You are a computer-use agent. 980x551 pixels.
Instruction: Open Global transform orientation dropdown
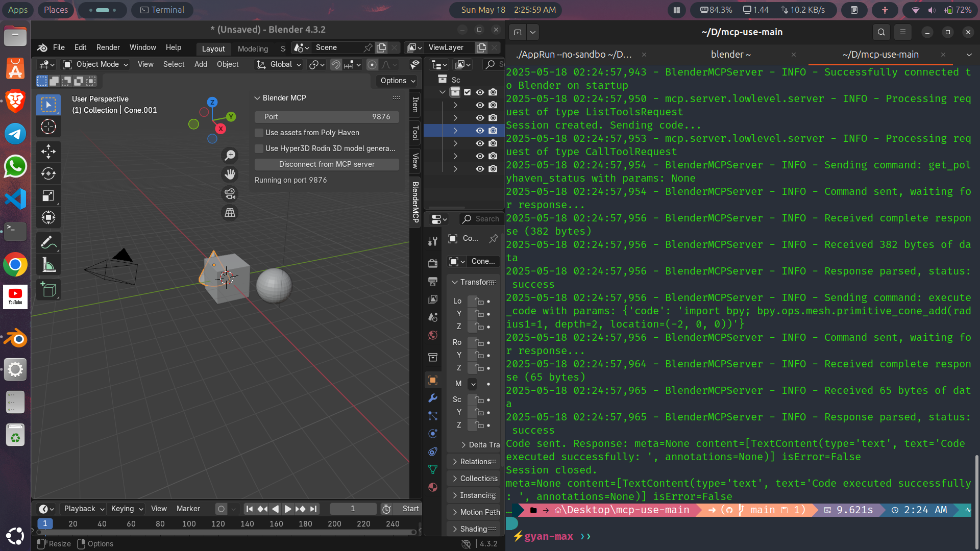pos(280,64)
